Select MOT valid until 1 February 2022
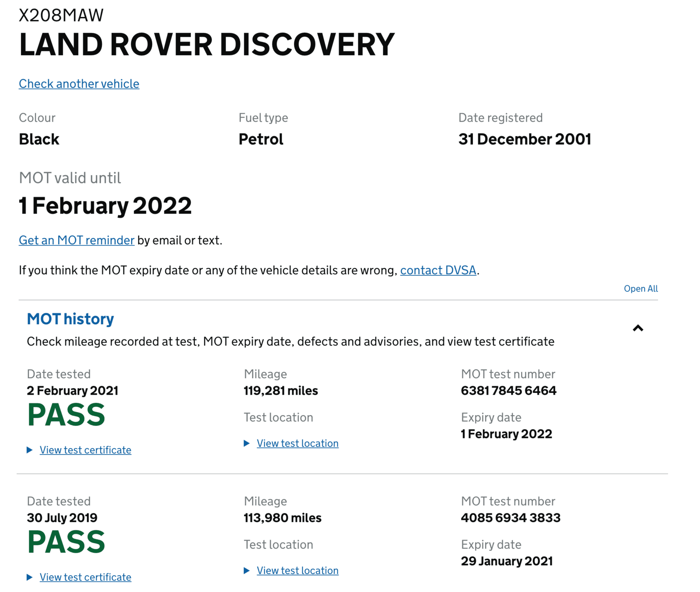This screenshot has height=592, width=700. (x=105, y=206)
